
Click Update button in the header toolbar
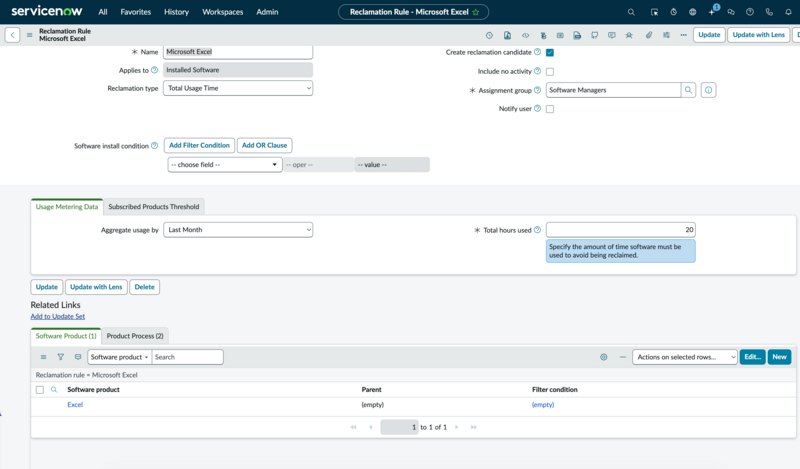click(709, 35)
